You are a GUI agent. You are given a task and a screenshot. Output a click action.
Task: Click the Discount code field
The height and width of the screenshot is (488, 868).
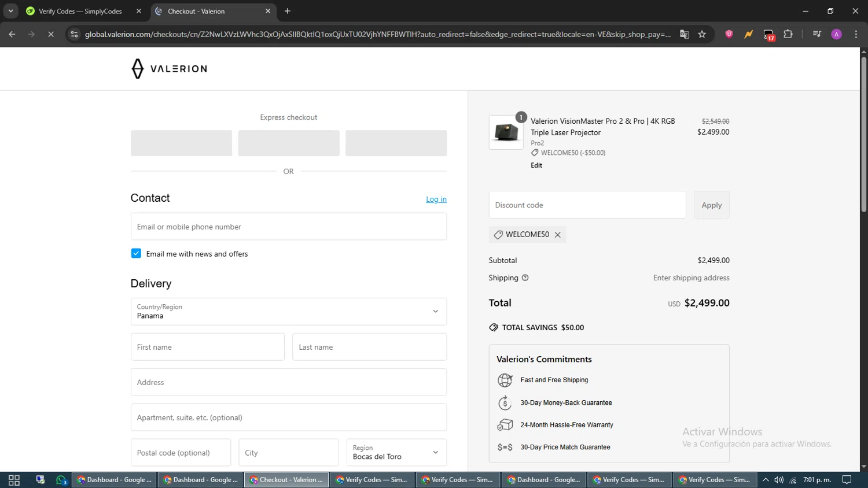pos(587,205)
